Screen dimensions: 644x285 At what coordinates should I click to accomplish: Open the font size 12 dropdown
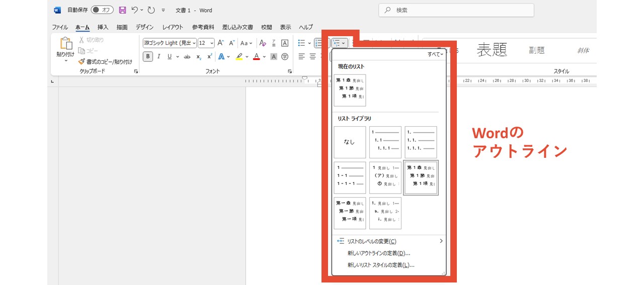pos(212,43)
